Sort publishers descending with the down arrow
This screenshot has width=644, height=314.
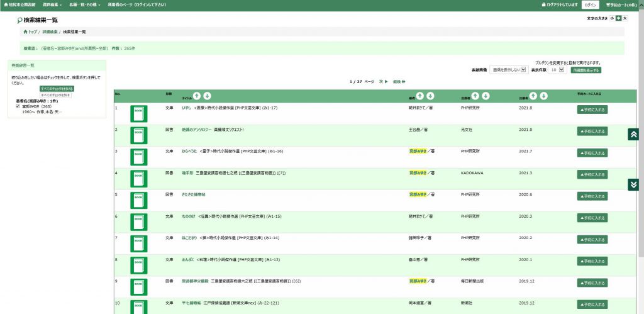(x=486, y=96)
